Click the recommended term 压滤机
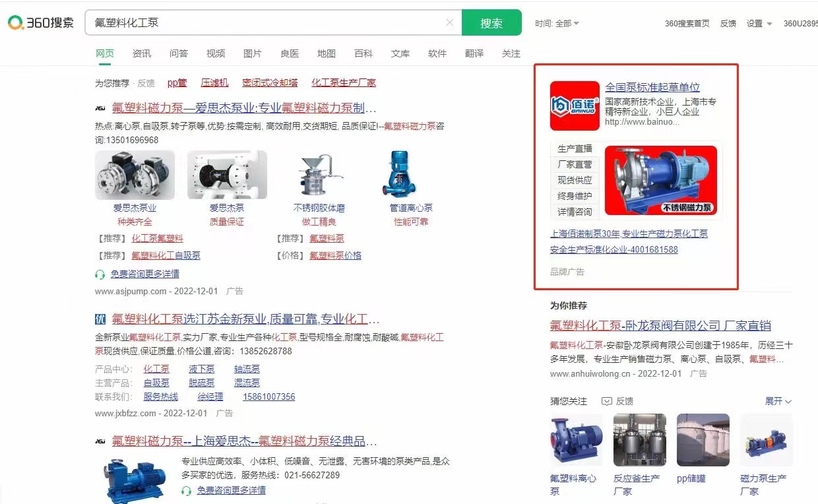 pyautogui.click(x=214, y=82)
